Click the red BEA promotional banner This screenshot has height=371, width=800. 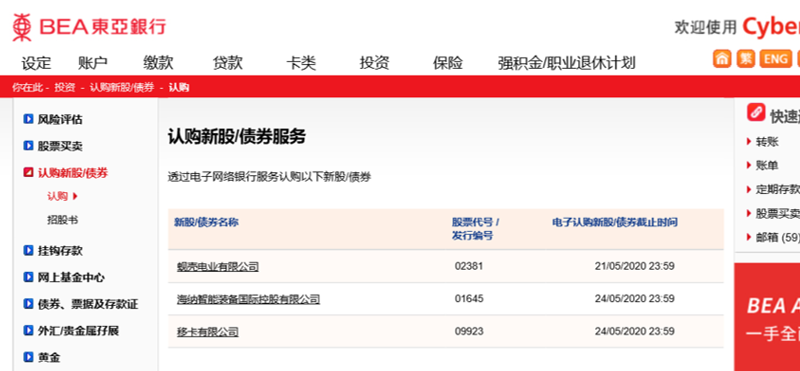[767, 317]
